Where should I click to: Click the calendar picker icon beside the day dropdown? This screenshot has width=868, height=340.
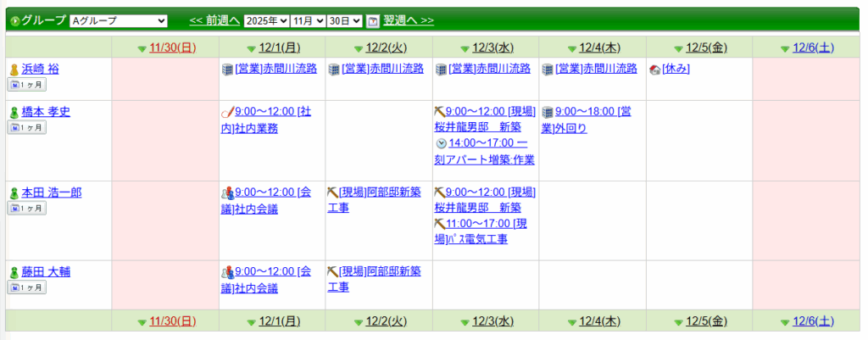coord(373,20)
